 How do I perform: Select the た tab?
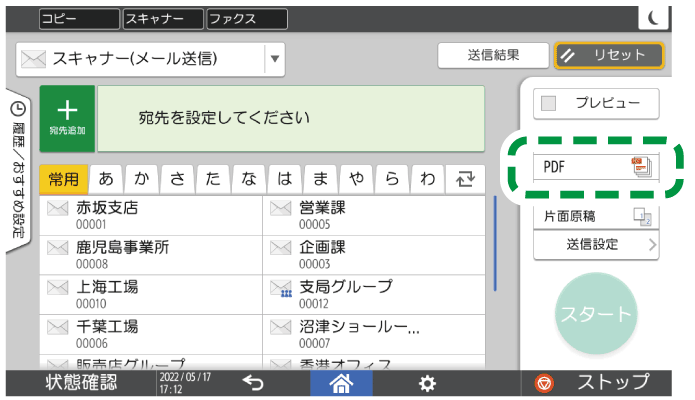tap(213, 179)
